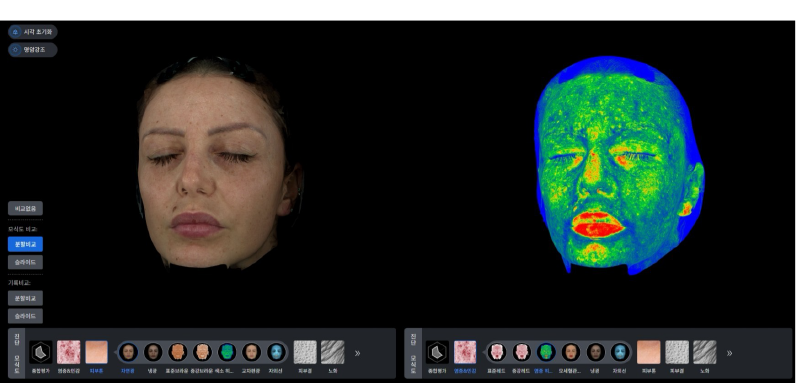This screenshot has height=383, width=796.
Task: Click the 시각 초기화 reset view button
Action: pos(32,32)
